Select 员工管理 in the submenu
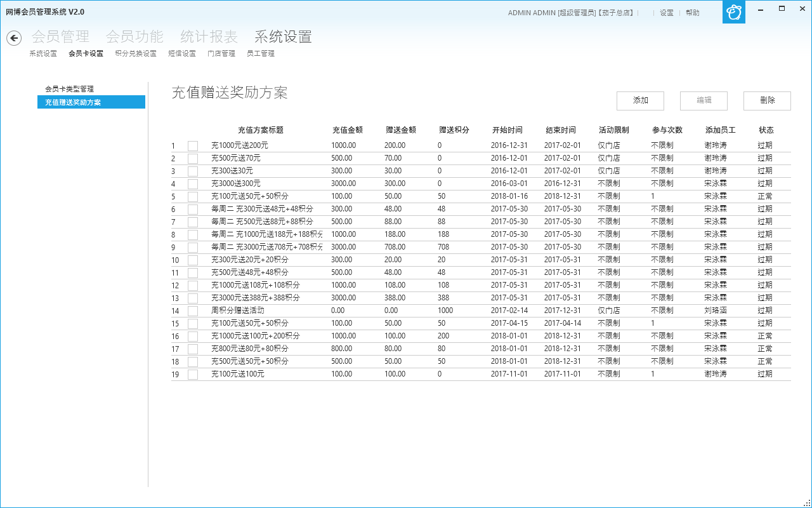Image resolution: width=812 pixels, height=508 pixels. [x=261, y=54]
